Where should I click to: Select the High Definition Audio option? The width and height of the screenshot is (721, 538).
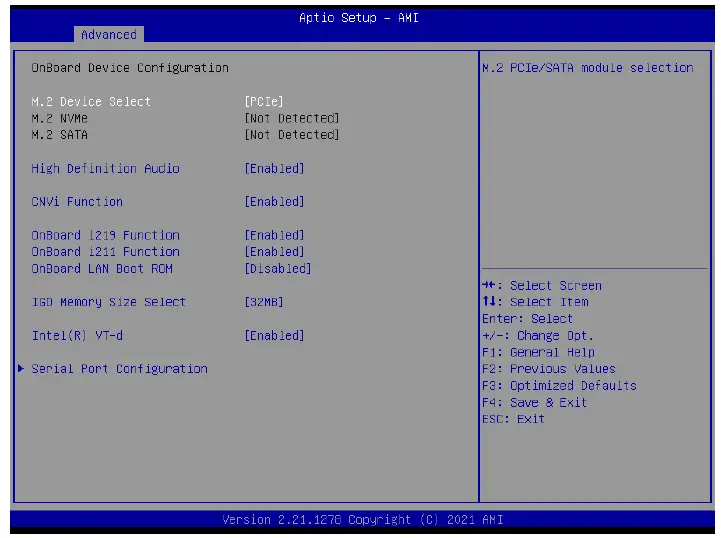click(x=105, y=169)
